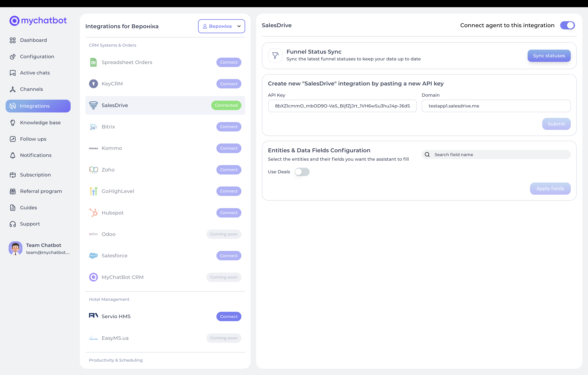Click the API Key input field

pyautogui.click(x=342, y=106)
